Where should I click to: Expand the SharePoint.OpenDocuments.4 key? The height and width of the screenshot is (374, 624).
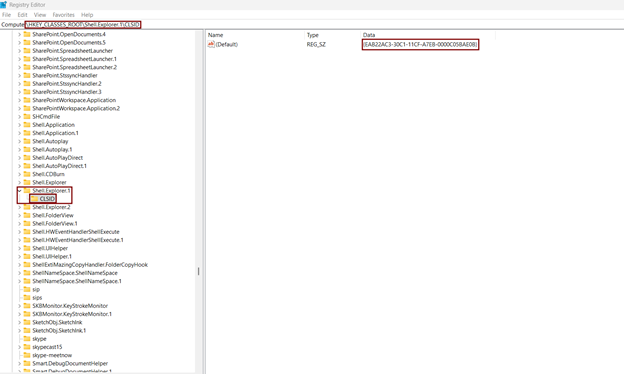click(x=20, y=34)
